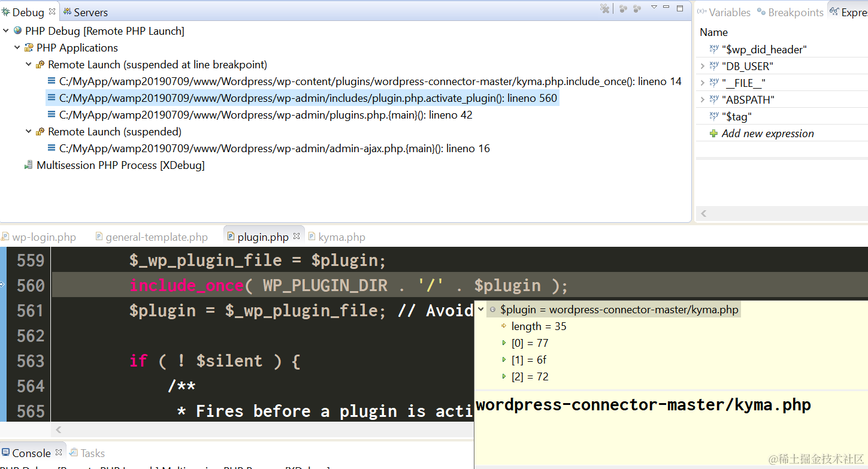Select the plugin.php activate_plugin stack frame
This screenshot has height=469, width=868.
pos(308,98)
